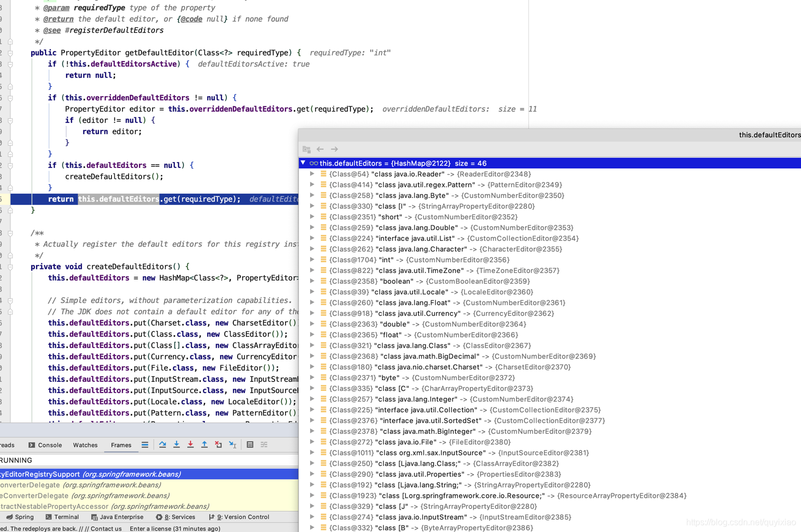The height and width of the screenshot is (532, 801).
Task: Expand the org.xml.sax.InputSource entry
Action: [312, 453]
